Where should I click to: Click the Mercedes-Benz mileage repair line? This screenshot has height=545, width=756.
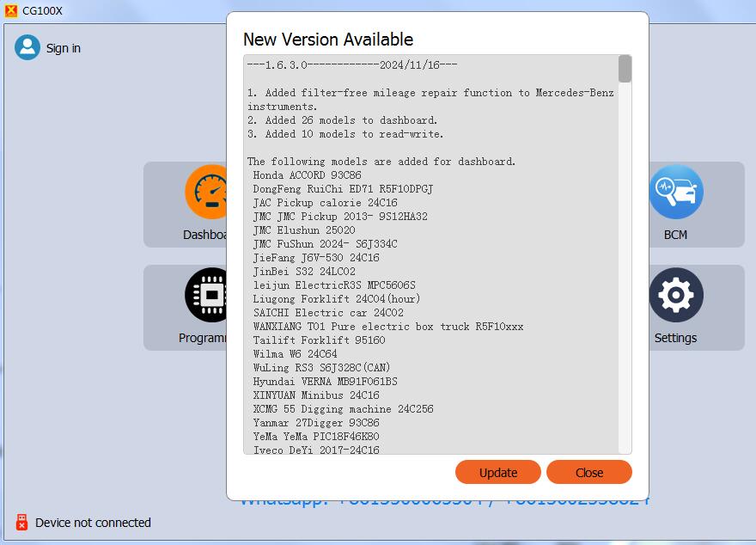pyautogui.click(x=430, y=100)
